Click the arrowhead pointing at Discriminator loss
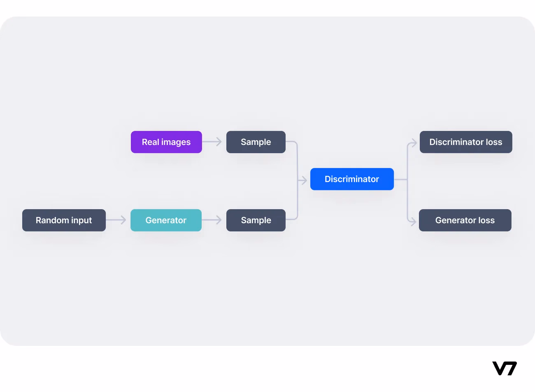The height and width of the screenshot is (392, 535). tap(413, 143)
